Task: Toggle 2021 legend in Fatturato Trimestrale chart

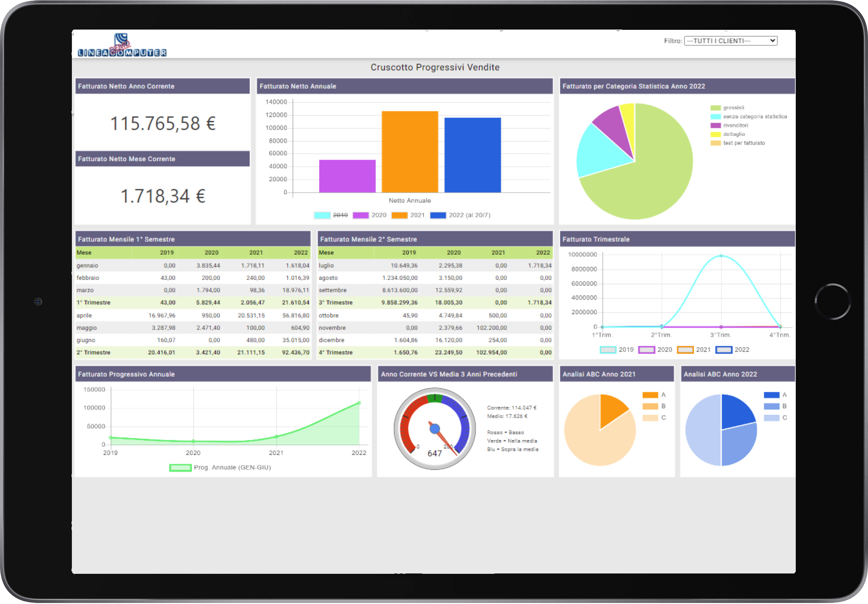Action: (694, 350)
